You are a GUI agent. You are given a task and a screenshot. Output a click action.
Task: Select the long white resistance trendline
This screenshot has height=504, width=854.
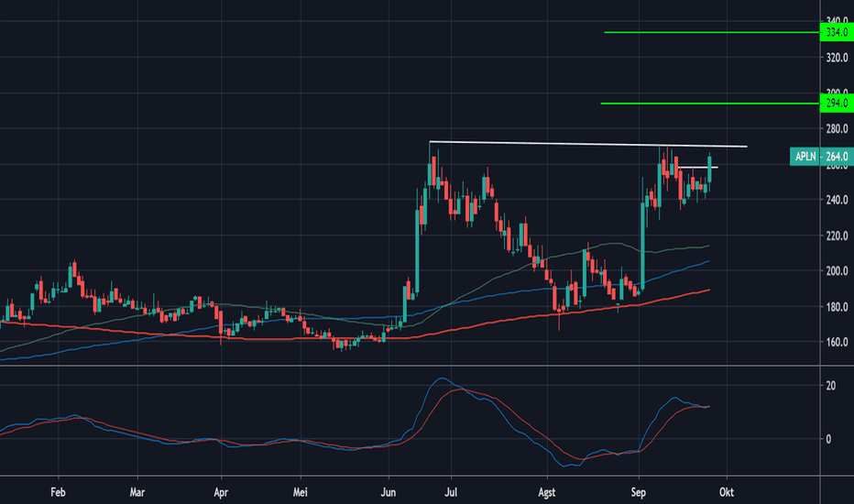click(x=588, y=144)
